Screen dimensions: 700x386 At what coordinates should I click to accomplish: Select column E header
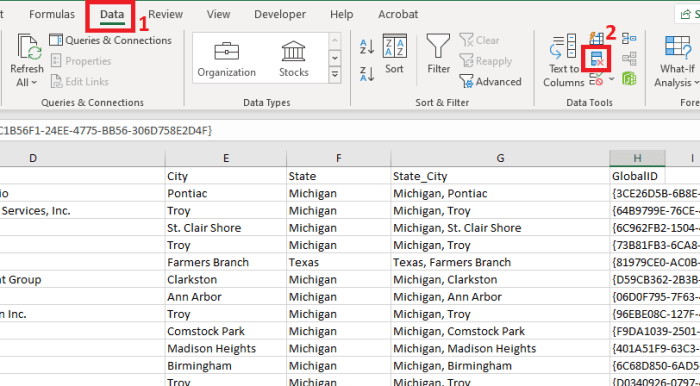click(x=226, y=158)
